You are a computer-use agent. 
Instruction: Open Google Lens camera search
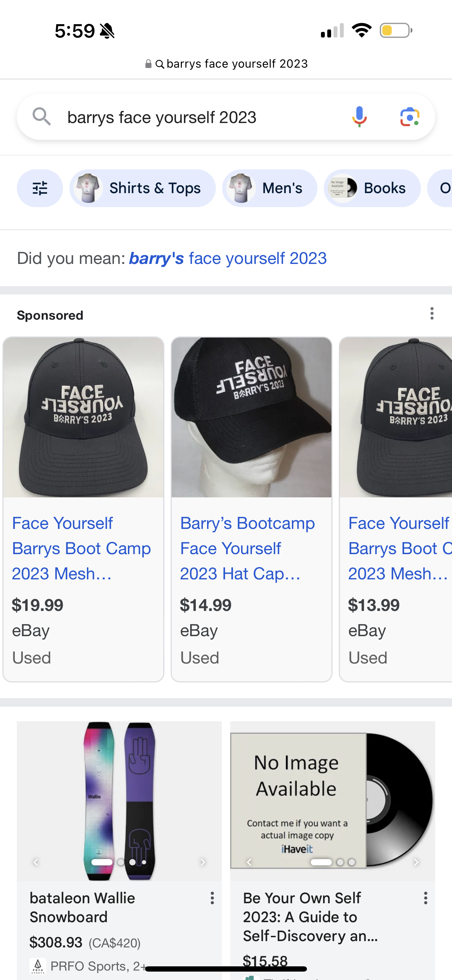click(x=409, y=117)
